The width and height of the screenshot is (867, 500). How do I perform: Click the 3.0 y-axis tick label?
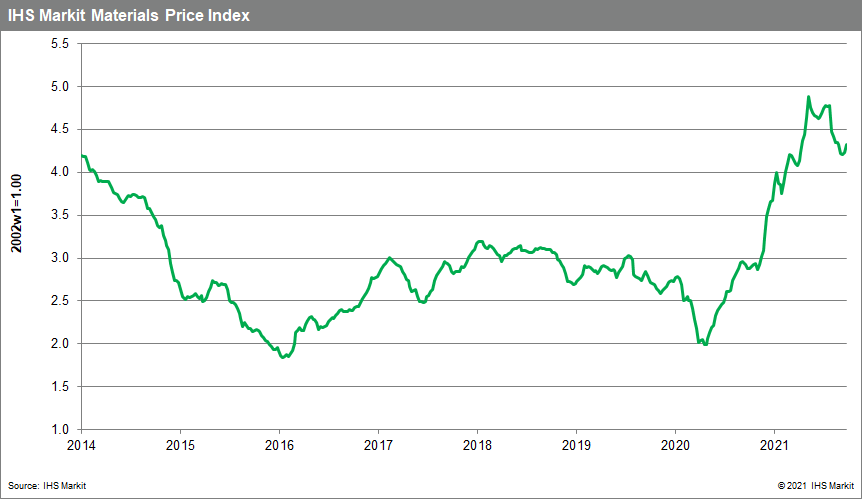click(x=62, y=258)
